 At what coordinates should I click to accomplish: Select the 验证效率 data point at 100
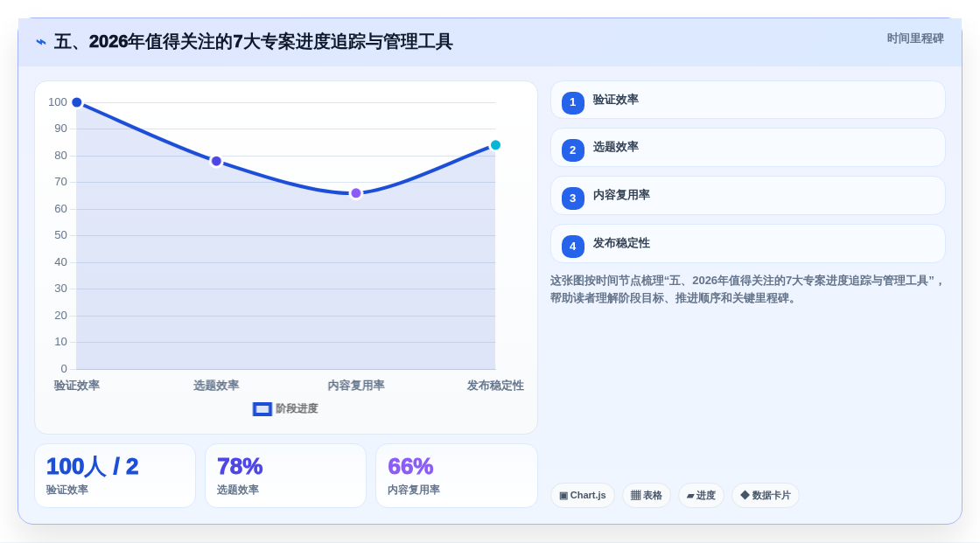pos(77,102)
